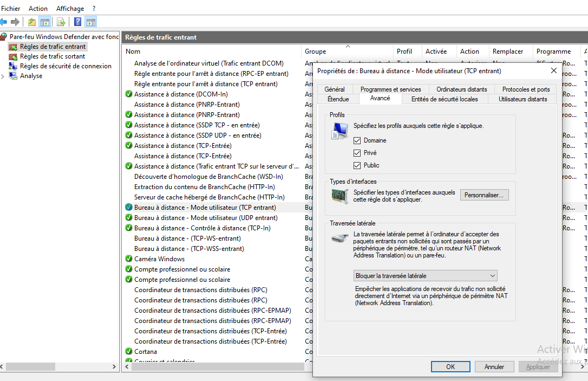
Task: Click the Back arrow in the toolbar
Action: [4, 22]
